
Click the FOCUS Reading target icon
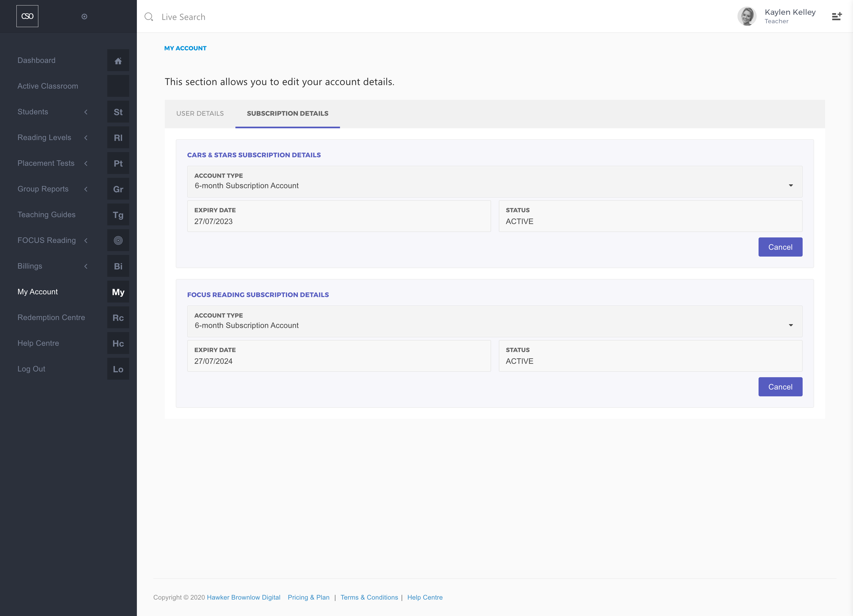[118, 240]
